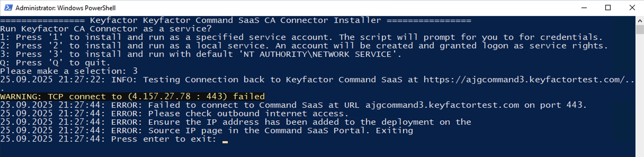Open the PowerShell icon system menu
The width and height of the screenshot is (644, 157).
tap(8, 8)
